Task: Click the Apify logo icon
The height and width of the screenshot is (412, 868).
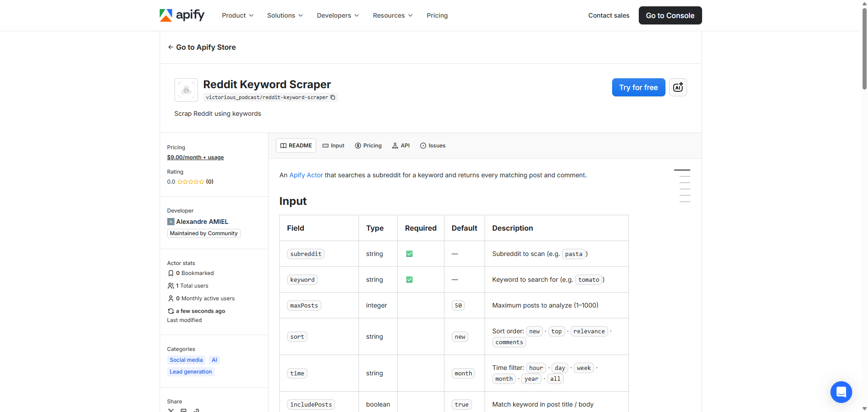Action: coord(166,15)
